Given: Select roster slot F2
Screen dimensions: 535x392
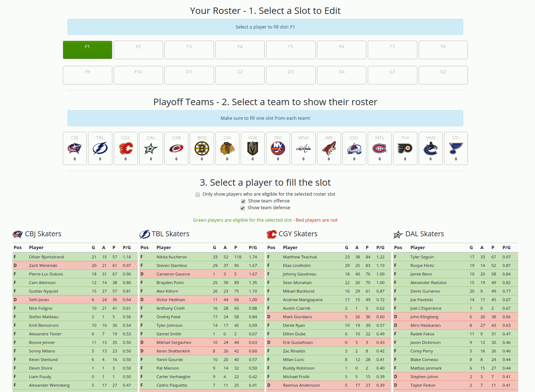Looking at the screenshot, I should pyautogui.click(x=138, y=50).
